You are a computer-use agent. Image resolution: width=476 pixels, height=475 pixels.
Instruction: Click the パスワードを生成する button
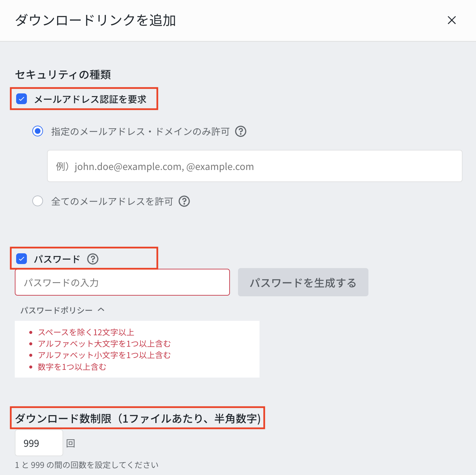303,282
